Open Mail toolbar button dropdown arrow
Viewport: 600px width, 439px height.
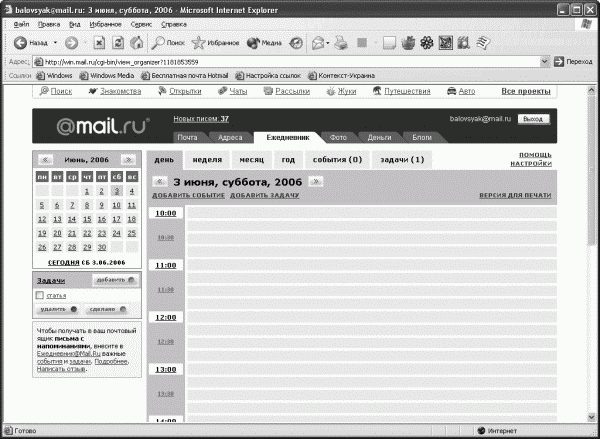(328, 43)
